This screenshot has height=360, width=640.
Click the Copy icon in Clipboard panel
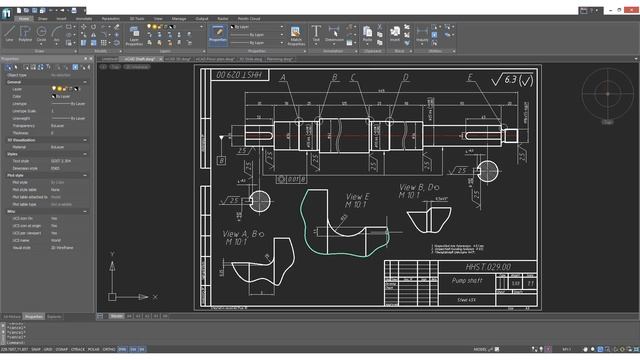pos(380,35)
